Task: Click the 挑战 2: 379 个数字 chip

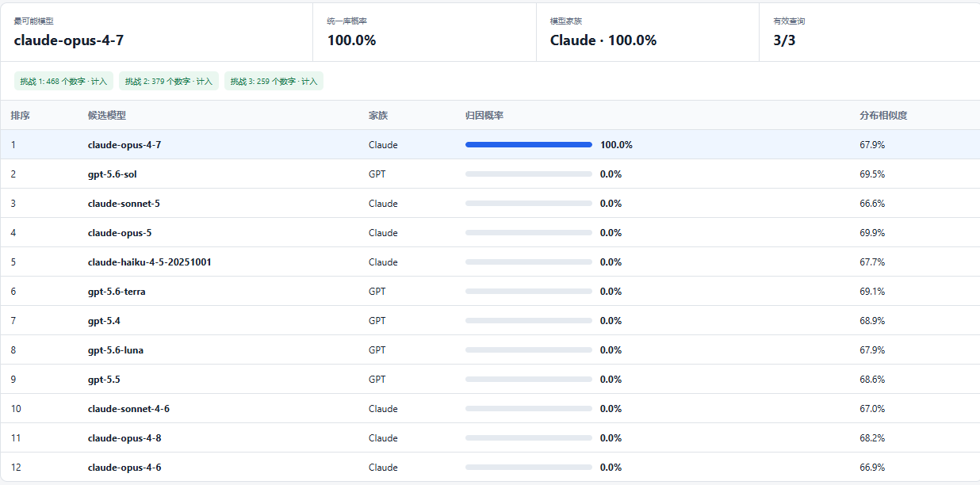Action: pos(169,81)
